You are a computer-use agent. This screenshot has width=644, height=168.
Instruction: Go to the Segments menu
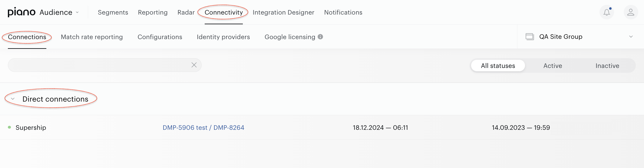[113, 12]
